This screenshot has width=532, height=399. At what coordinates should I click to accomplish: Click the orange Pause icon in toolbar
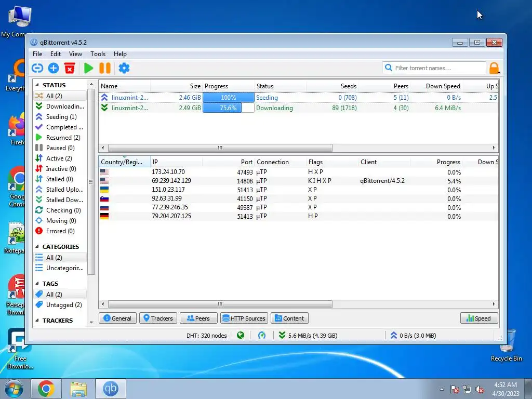click(x=105, y=68)
